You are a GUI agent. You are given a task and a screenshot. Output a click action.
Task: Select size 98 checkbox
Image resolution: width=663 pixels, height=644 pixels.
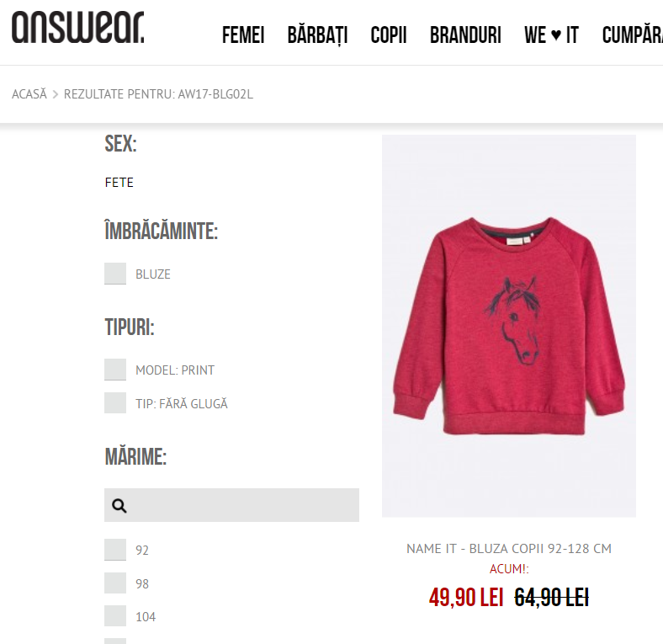pyautogui.click(x=115, y=583)
